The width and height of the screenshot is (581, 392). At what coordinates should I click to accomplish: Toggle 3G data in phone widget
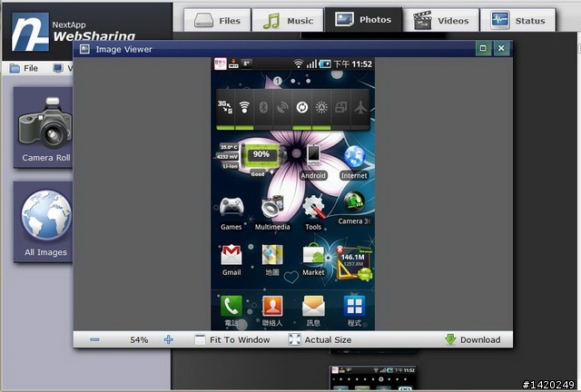(225, 108)
